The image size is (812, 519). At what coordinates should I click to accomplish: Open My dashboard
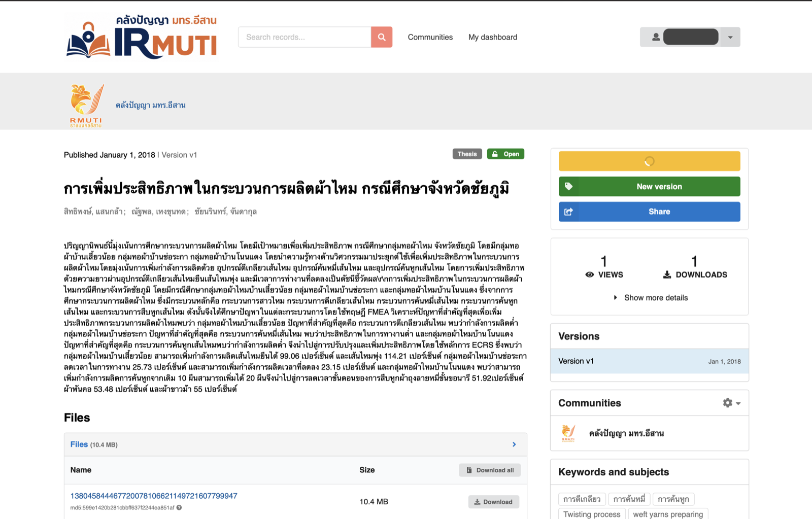pos(493,37)
